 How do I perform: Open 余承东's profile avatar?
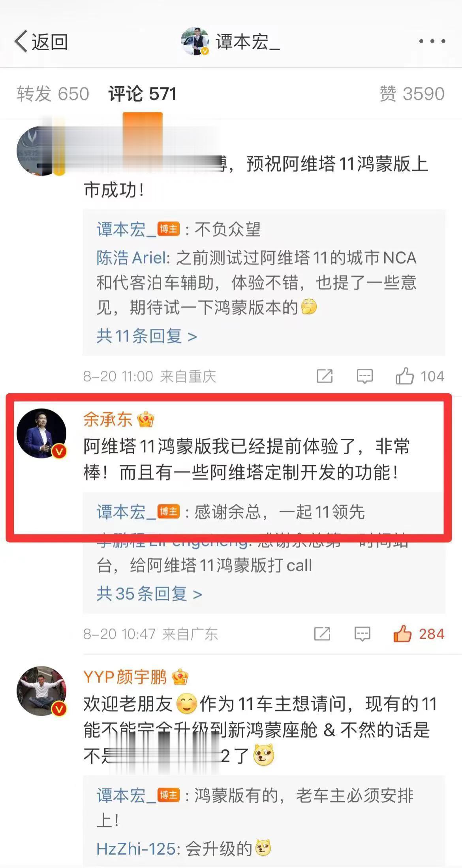pos(41,433)
